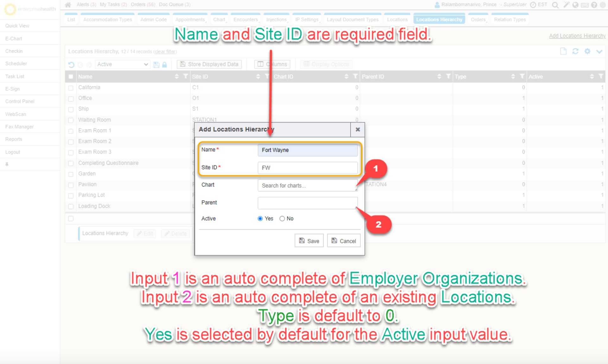Viewport: 608px width, 364px height.
Task: Check the California row checkbox
Action: click(x=71, y=88)
